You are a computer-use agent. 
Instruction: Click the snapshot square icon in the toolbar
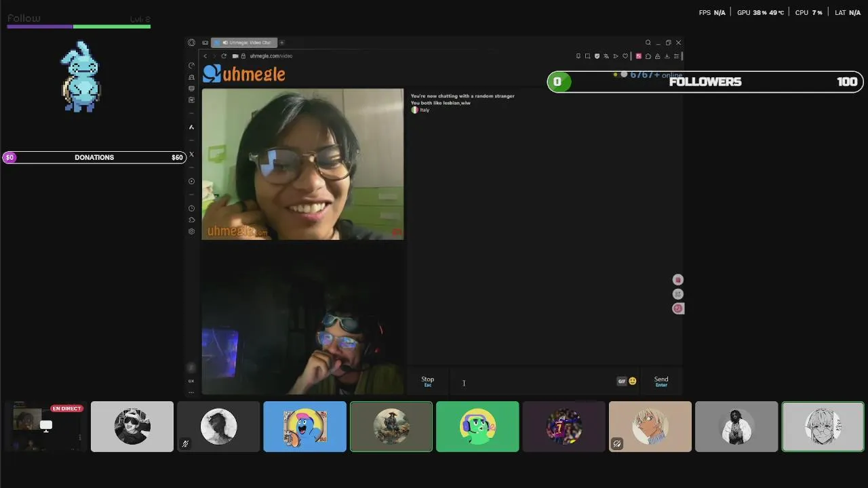[587, 56]
